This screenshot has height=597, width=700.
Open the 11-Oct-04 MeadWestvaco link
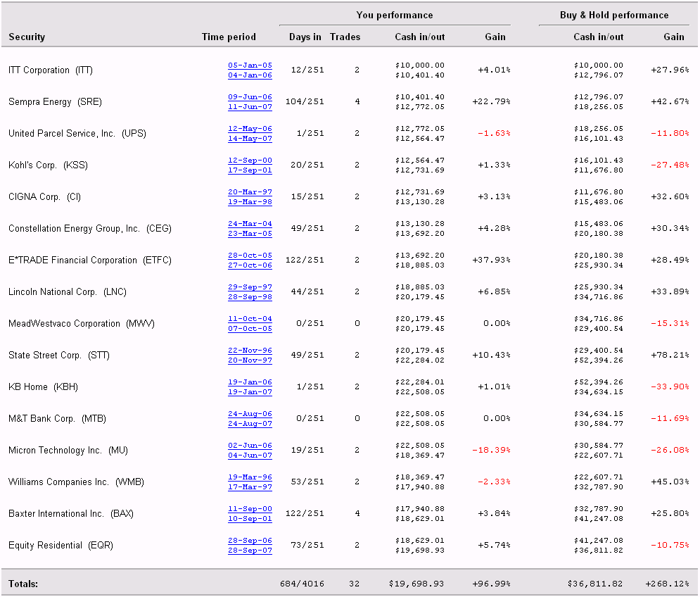(x=250, y=319)
